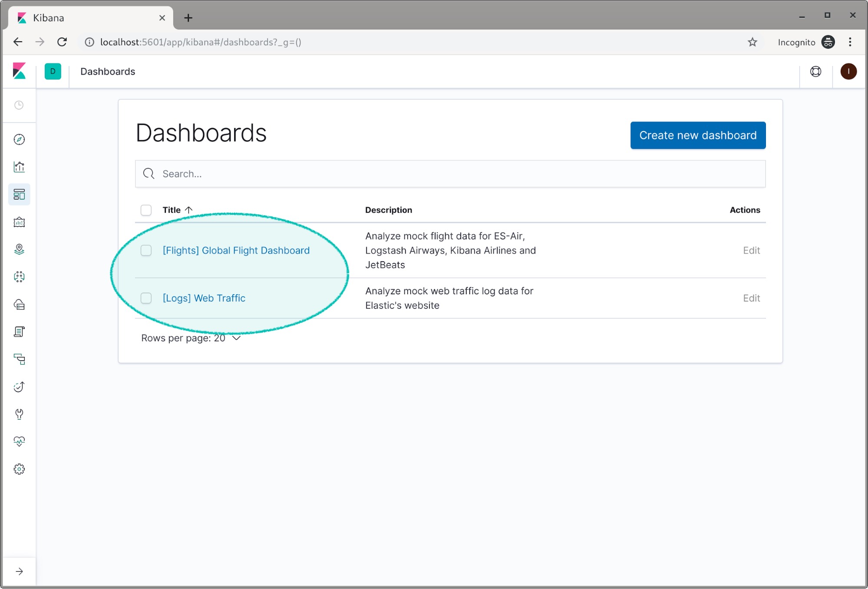Viewport: 868px width, 589px height.
Task: Click the collapse sidebar arrow button
Action: pos(19,571)
